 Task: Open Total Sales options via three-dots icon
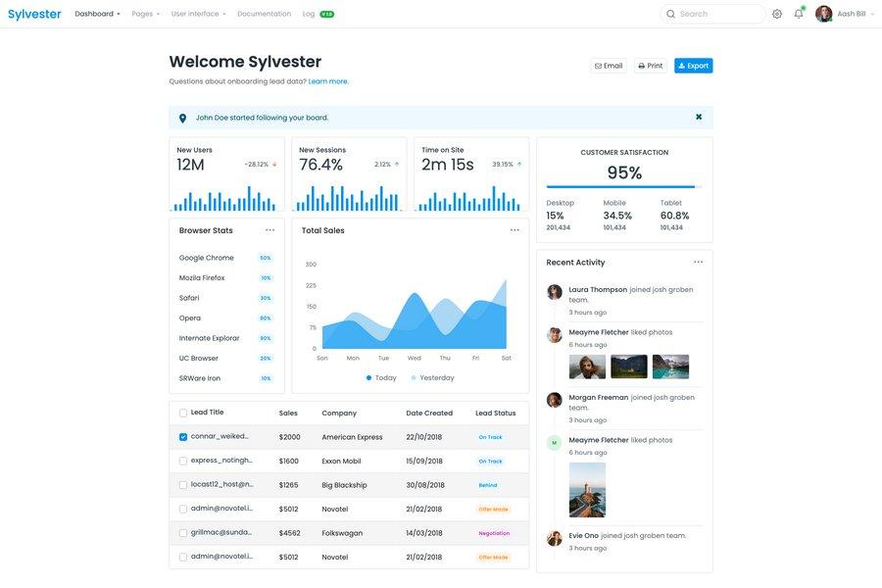click(x=513, y=227)
